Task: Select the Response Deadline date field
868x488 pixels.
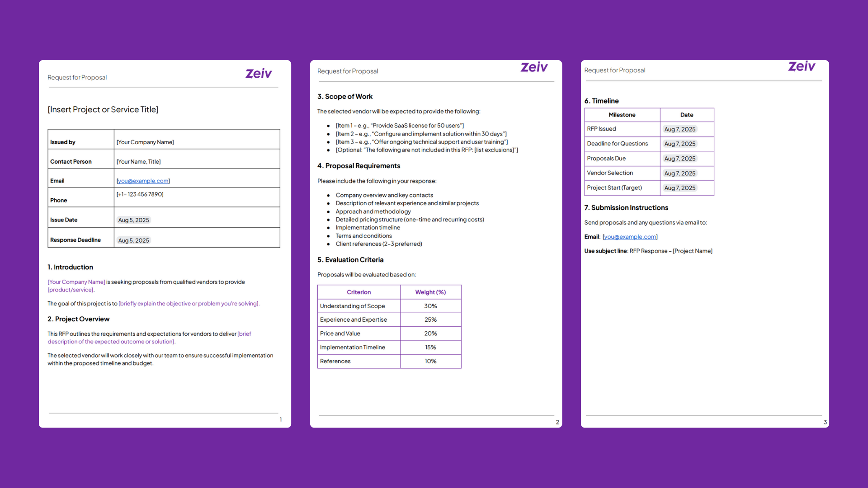Action: (x=133, y=240)
